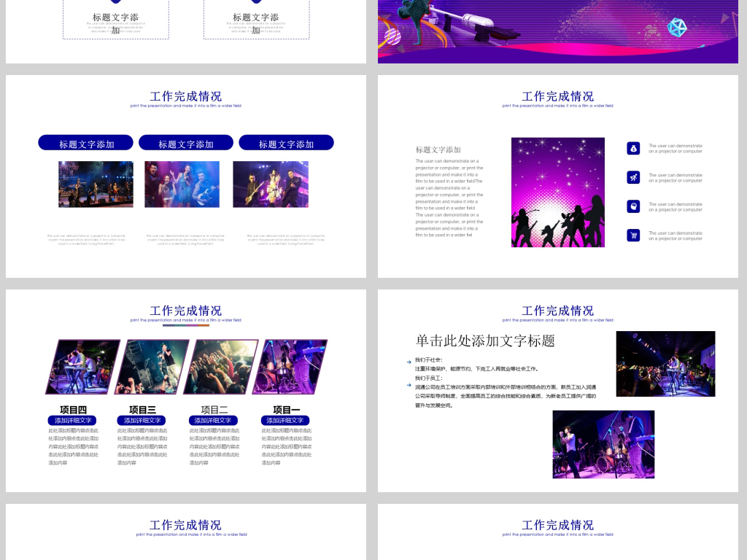This screenshot has height=560, width=747.
Task: Click the running person growth icon
Action: [633, 176]
